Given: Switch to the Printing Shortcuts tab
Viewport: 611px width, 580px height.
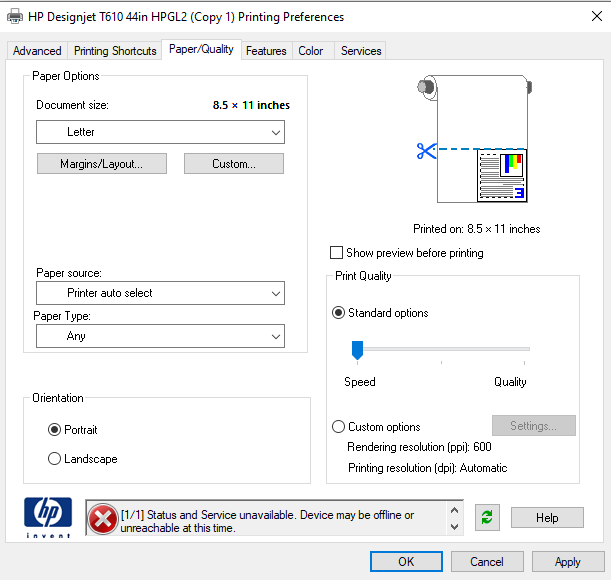Looking at the screenshot, I should (x=115, y=51).
